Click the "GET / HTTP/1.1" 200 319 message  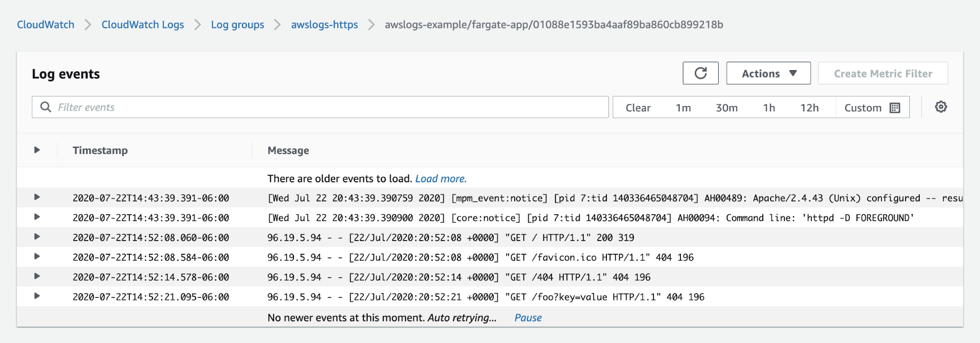[451, 238]
